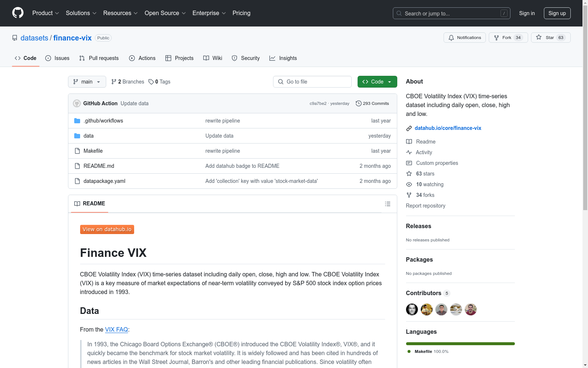Open README.md file

coord(99,166)
